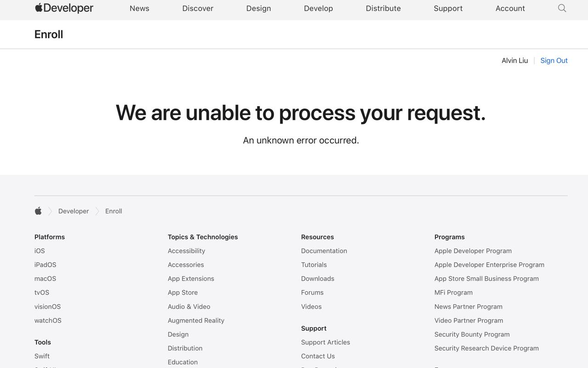Open the Augmented Reality link
Screen dimensions: 588x368
coord(196,320)
